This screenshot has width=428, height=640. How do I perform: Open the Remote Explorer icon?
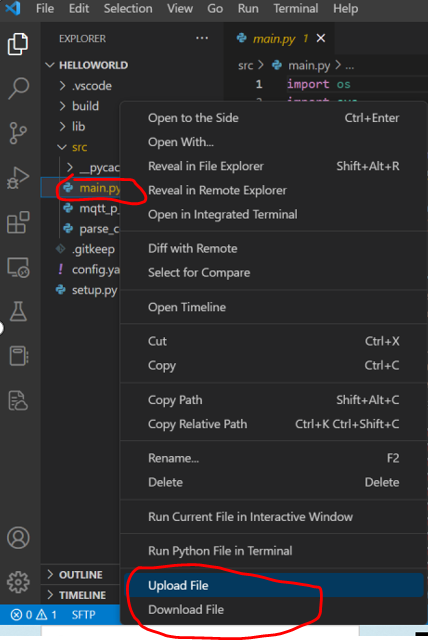[x=18, y=267]
